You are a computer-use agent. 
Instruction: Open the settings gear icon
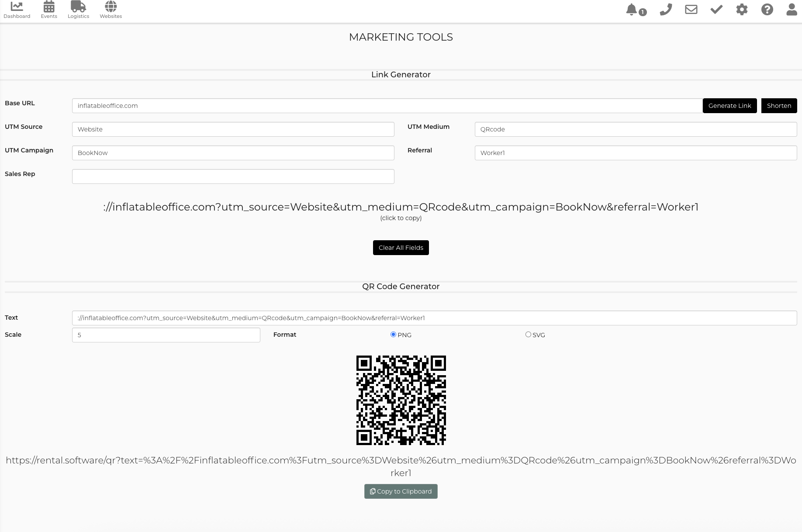[x=742, y=10]
